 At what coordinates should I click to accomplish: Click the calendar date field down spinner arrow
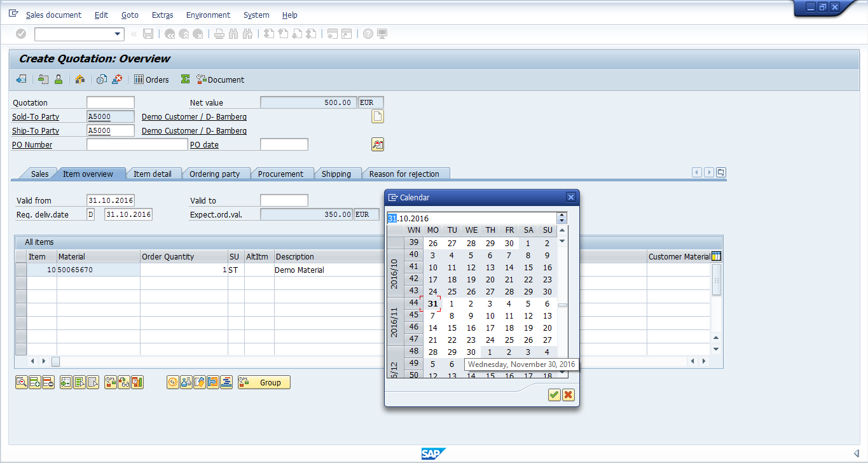click(x=562, y=221)
